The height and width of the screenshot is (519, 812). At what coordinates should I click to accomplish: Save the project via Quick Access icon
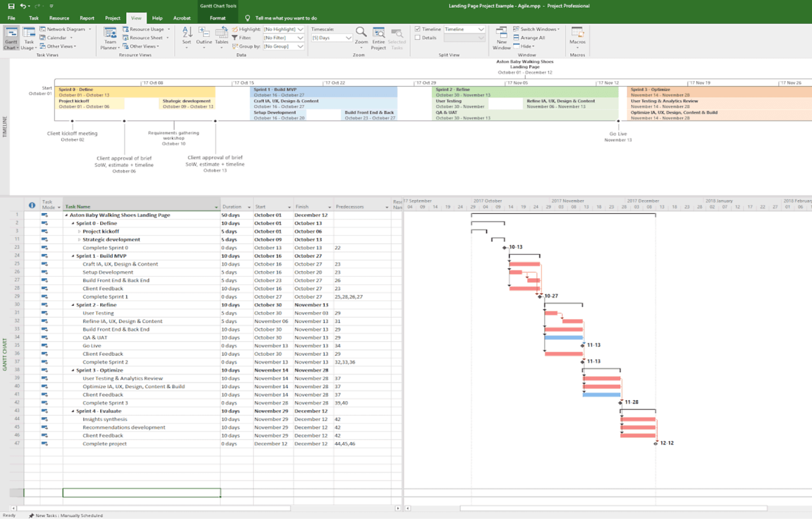11,6
